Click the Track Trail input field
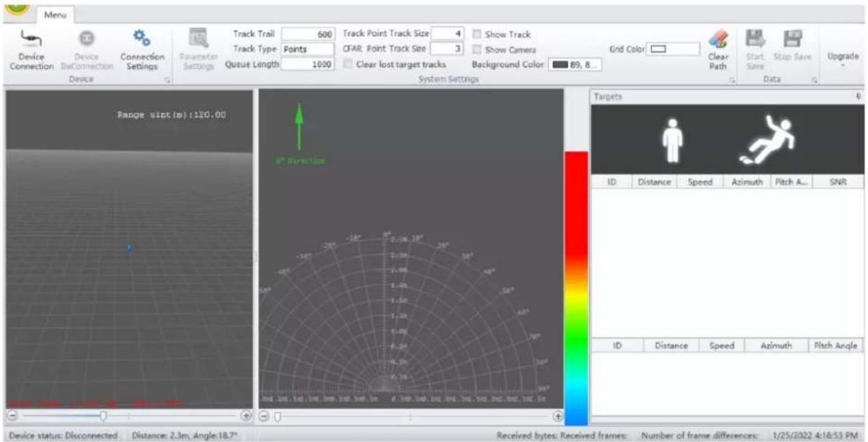This screenshot has height=442, width=868. click(308, 34)
